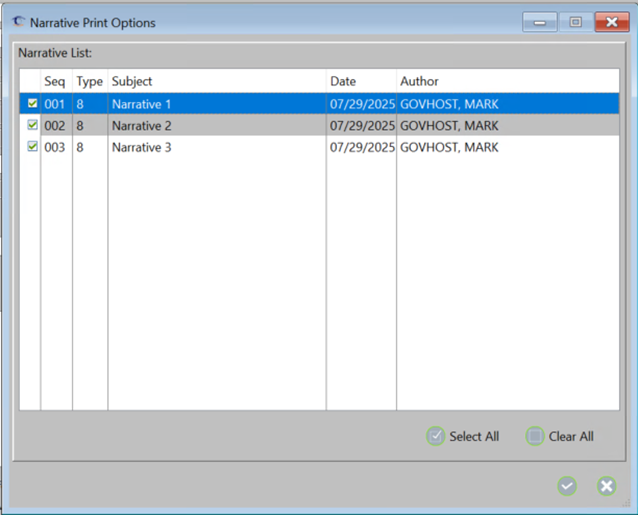
Task: Close the dialog with the red X button
Action: coord(611,22)
